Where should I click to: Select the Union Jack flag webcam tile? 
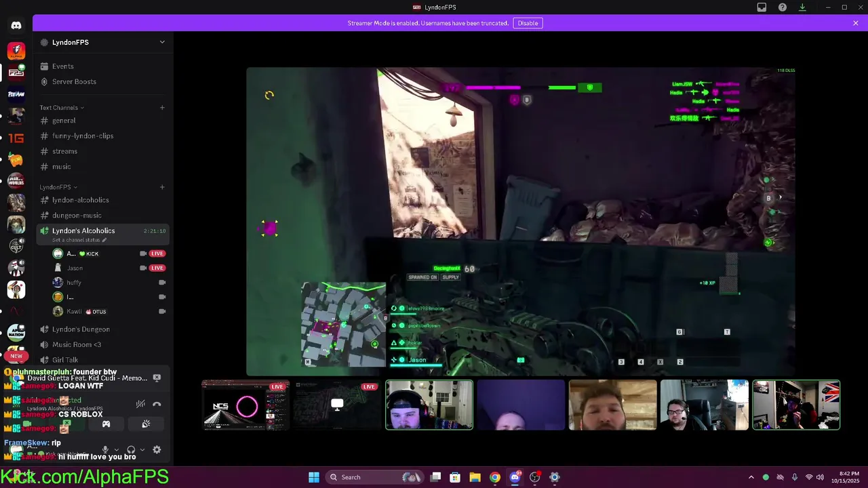(796, 405)
